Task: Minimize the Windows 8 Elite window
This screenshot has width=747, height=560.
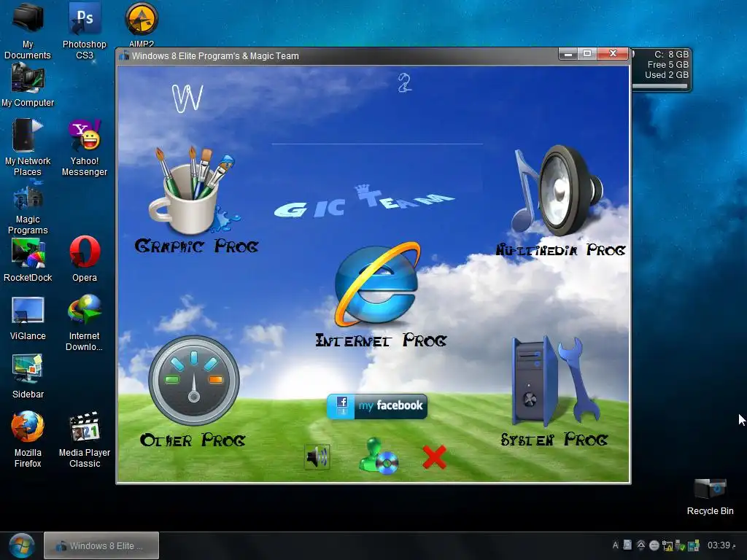Action: click(x=568, y=54)
